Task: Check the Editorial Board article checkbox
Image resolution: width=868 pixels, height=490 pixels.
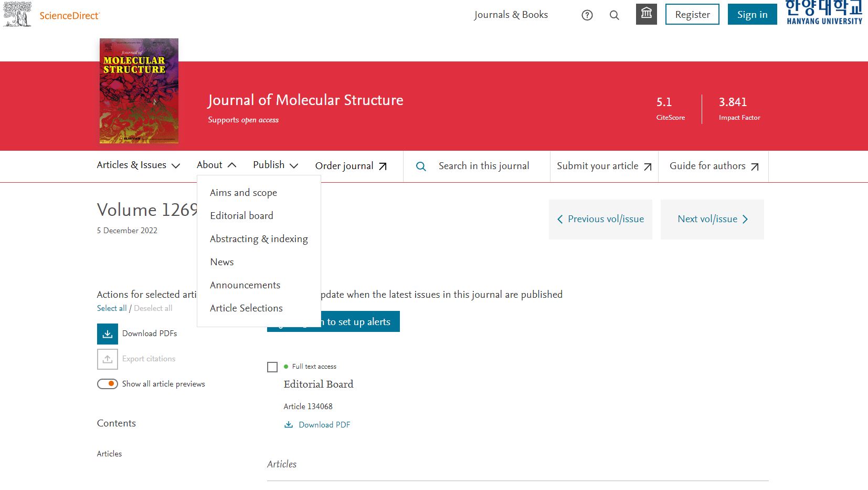Action: pyautogui.click(x=272, y=367)
